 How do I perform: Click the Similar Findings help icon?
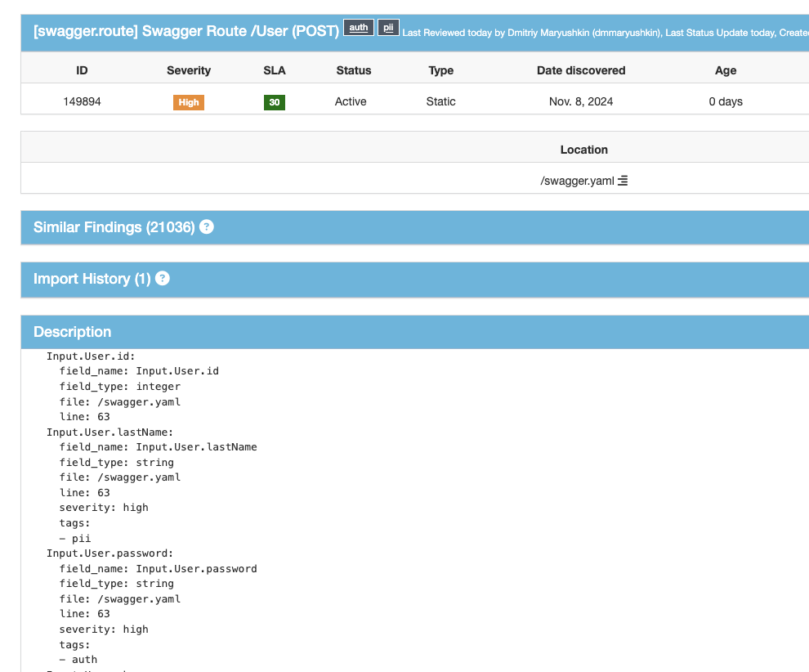(x=207, y=226)
